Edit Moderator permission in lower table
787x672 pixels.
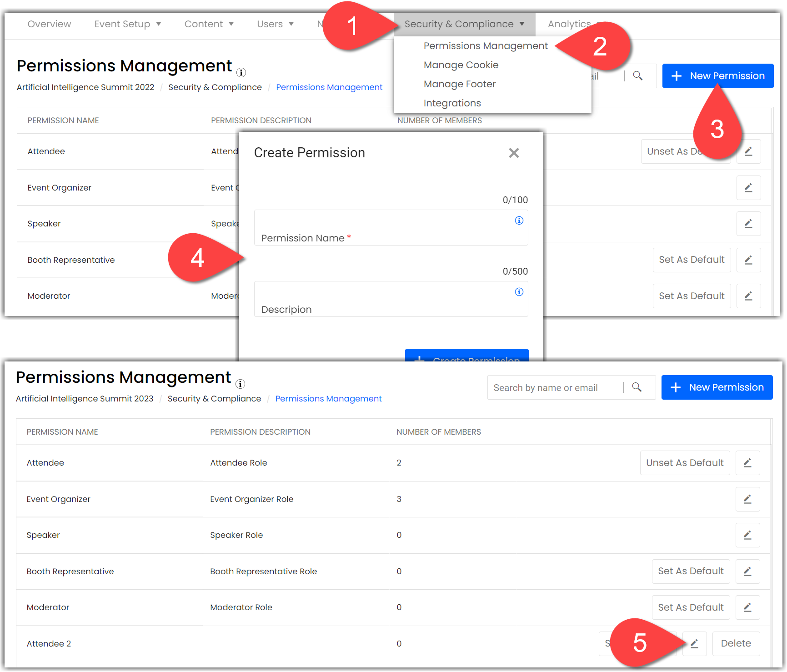[747, 607]
